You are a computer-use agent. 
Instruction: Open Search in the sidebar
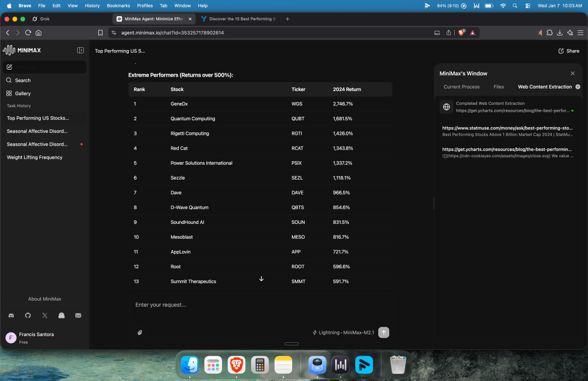pos(23,81)
